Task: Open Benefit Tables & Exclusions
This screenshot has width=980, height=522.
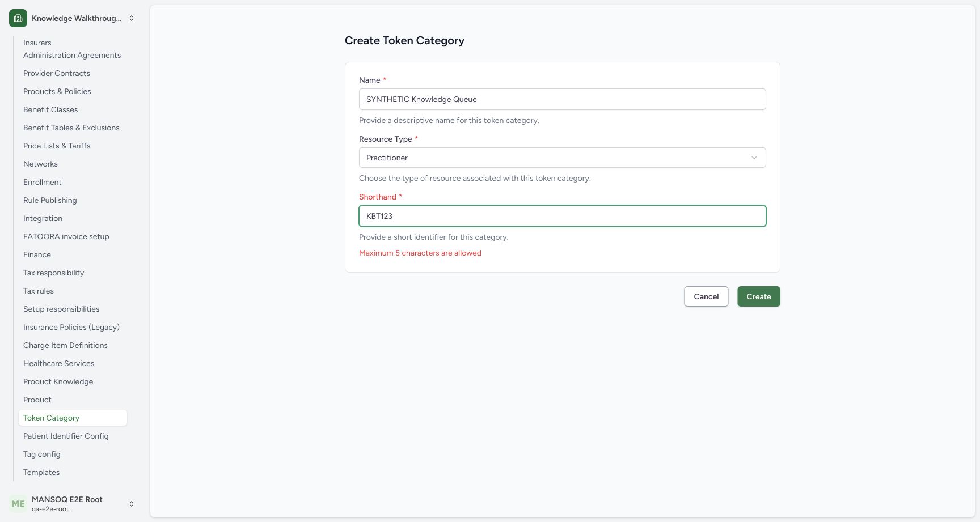Action: coord(71,128)
